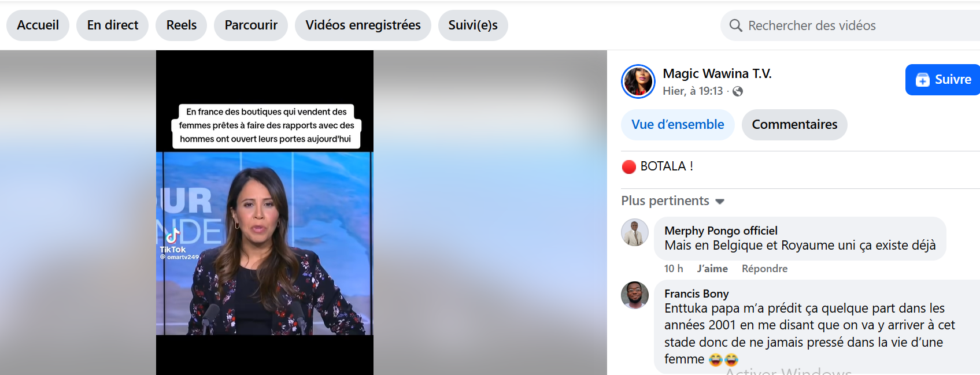Click Francis Bony's profile avatar

pos(634,295)
